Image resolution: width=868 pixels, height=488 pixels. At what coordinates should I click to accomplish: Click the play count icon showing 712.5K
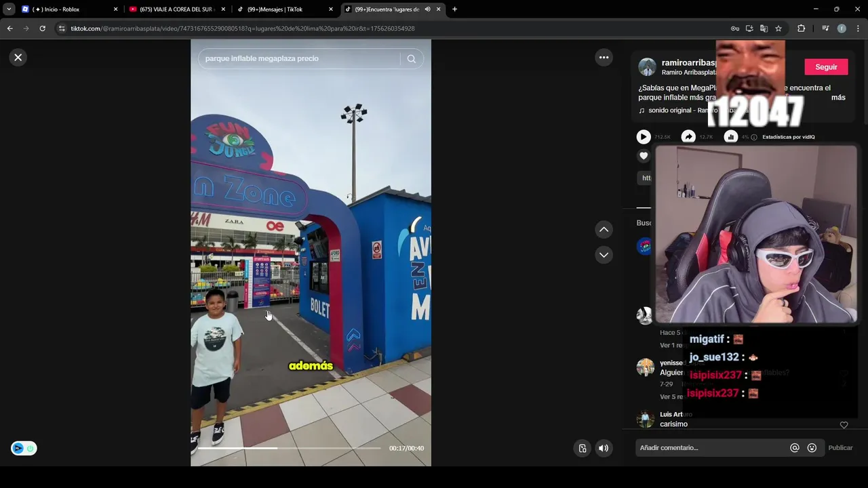coord(644,137)
